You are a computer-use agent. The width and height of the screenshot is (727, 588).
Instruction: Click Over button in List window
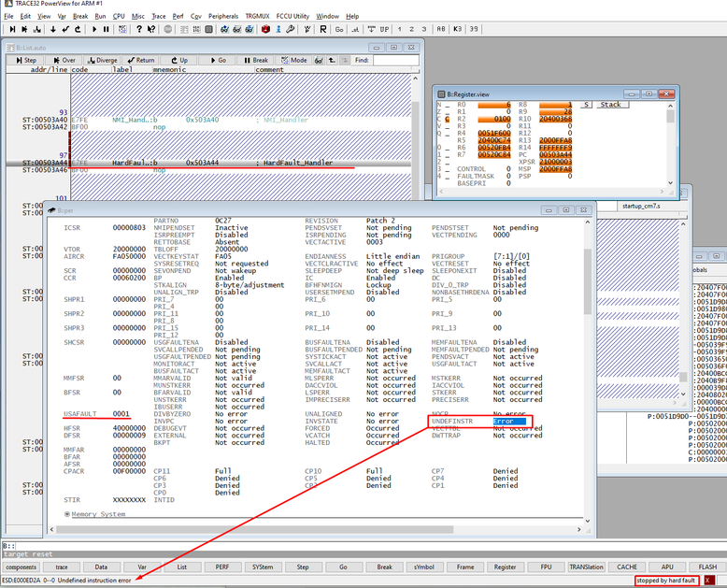coord(64,60)
